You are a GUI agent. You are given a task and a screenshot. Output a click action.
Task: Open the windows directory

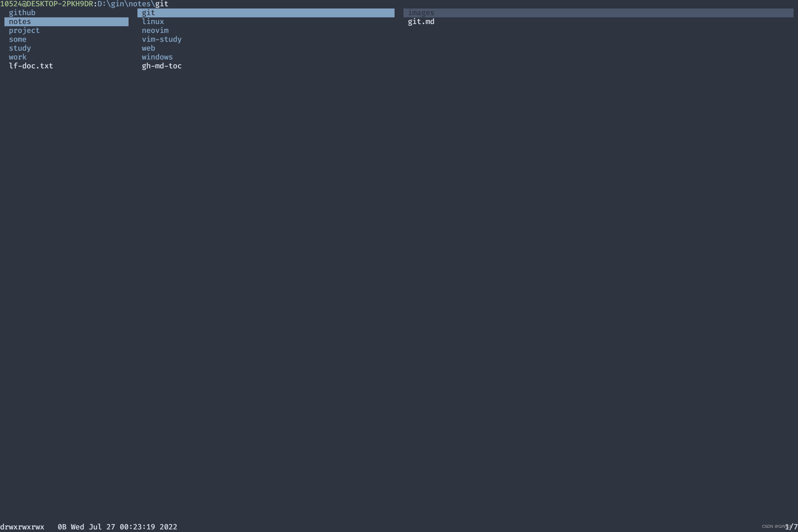[157, 57]
